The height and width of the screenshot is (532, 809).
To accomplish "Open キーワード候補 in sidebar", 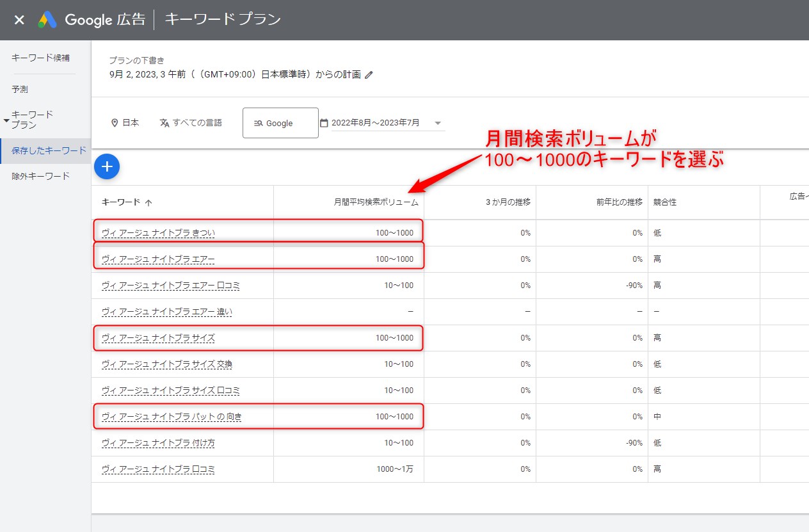I will pos(41,58).
